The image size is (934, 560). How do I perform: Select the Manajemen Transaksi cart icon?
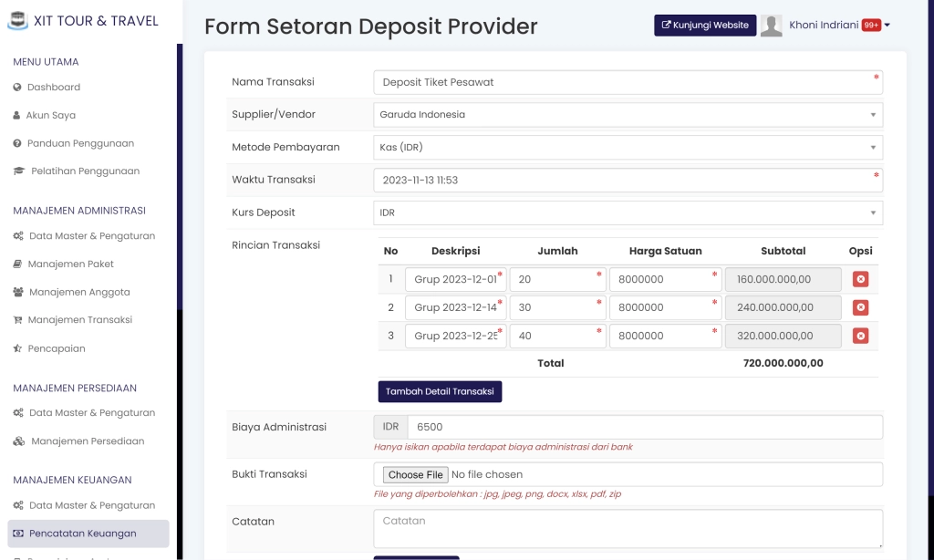[16, 320]
